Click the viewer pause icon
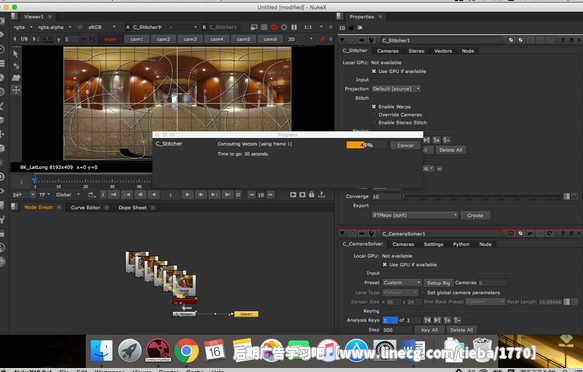The height and width of the screenshot is (372, 583). [x=294, y=27]
